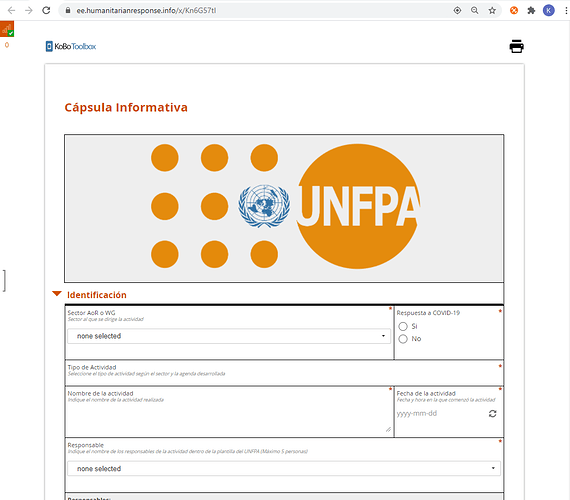Collapse the Identificación section

coord(57,294)
